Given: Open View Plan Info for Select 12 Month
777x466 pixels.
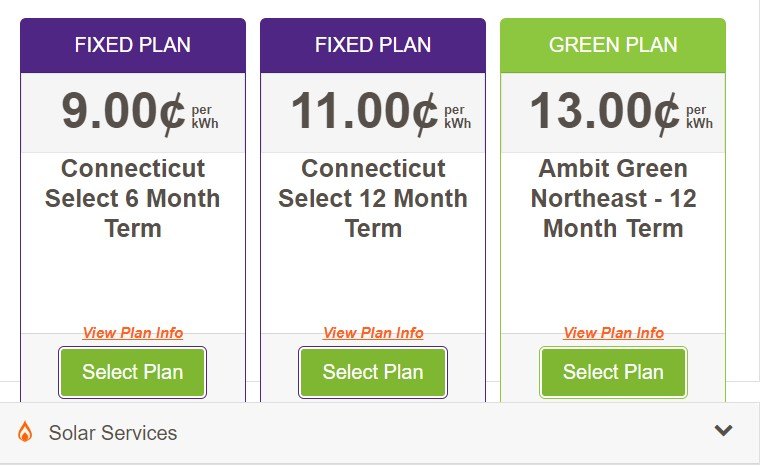Looking at the screenshot, I should [373, 333].
